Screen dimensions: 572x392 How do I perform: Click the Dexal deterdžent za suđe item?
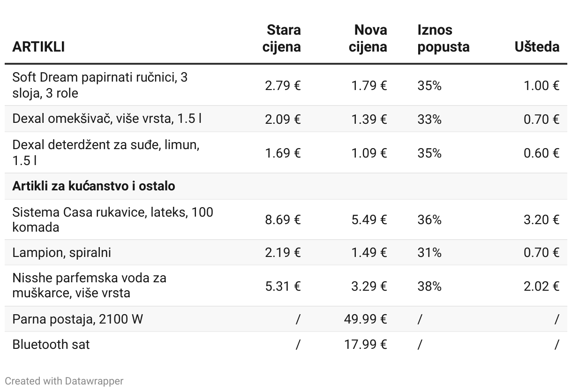[x=105, y=152]
